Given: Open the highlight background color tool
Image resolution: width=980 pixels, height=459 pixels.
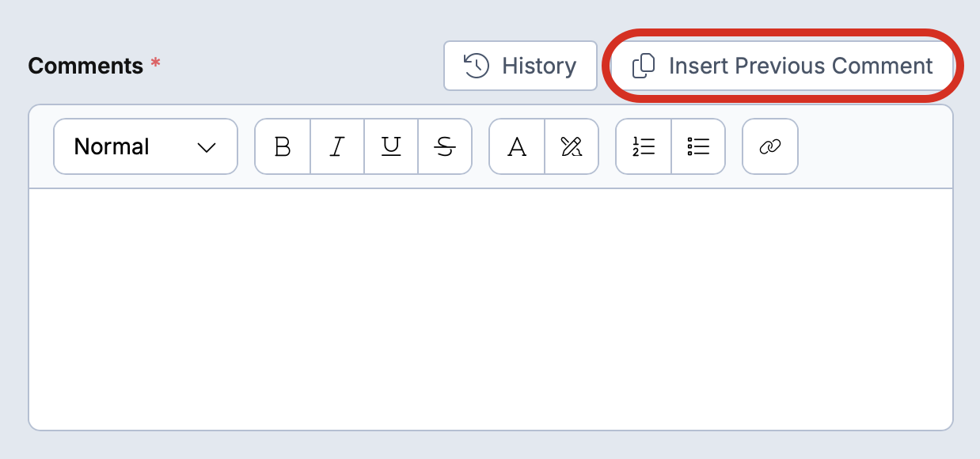Looking at the screenshot, I should (x=572, y=146).
